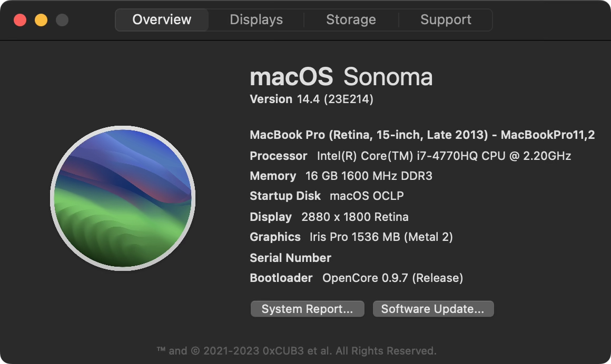Click the Processor information line
This screenshot has width=611, height=364.
[x=410, y=156]
